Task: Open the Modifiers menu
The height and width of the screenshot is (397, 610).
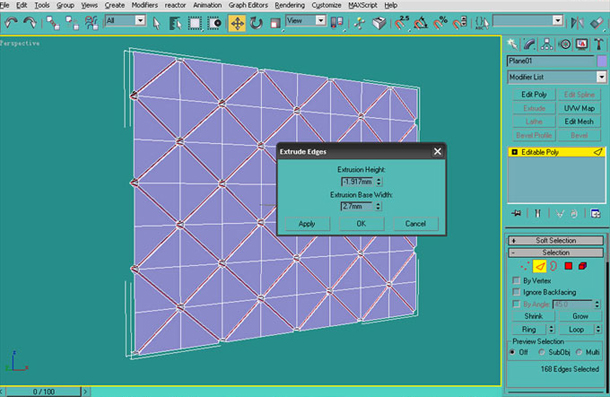Action: point(145,5)
